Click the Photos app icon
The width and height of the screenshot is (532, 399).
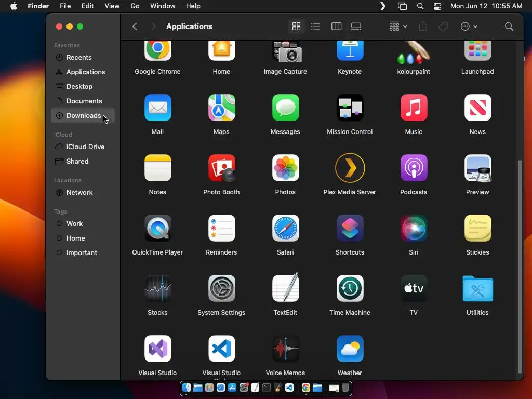[285, 168]
